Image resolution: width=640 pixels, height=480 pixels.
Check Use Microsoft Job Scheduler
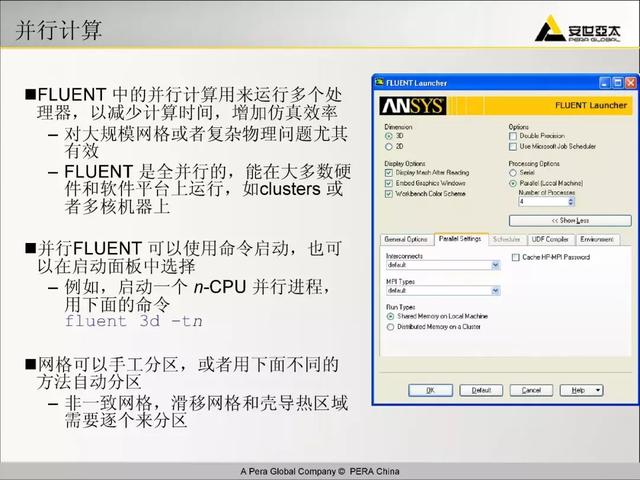coord(513,147)
